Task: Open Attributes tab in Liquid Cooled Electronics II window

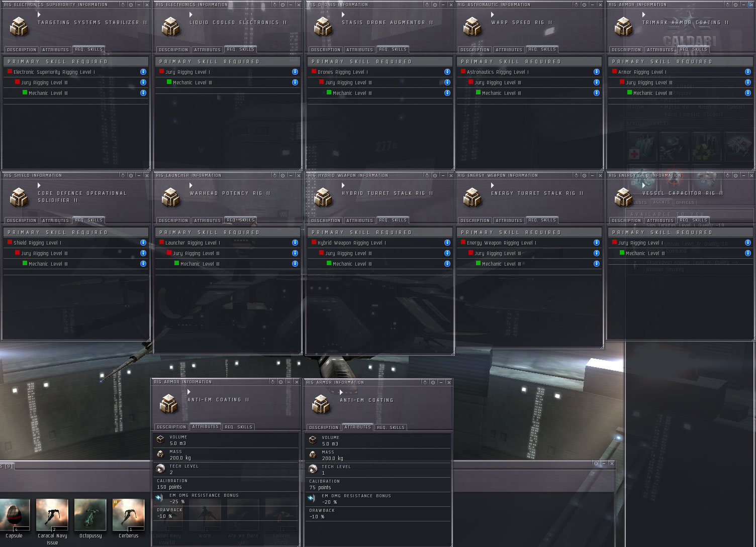Action: click(207, 50)
